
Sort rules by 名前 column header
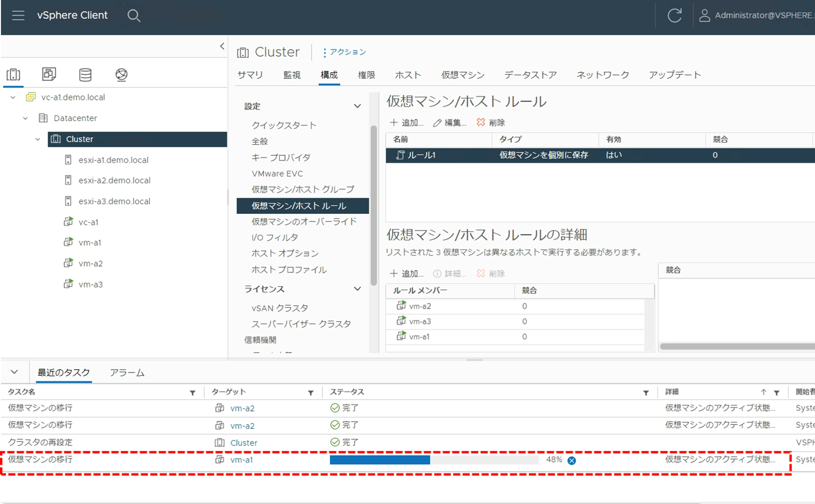click(x=400, y=140)
